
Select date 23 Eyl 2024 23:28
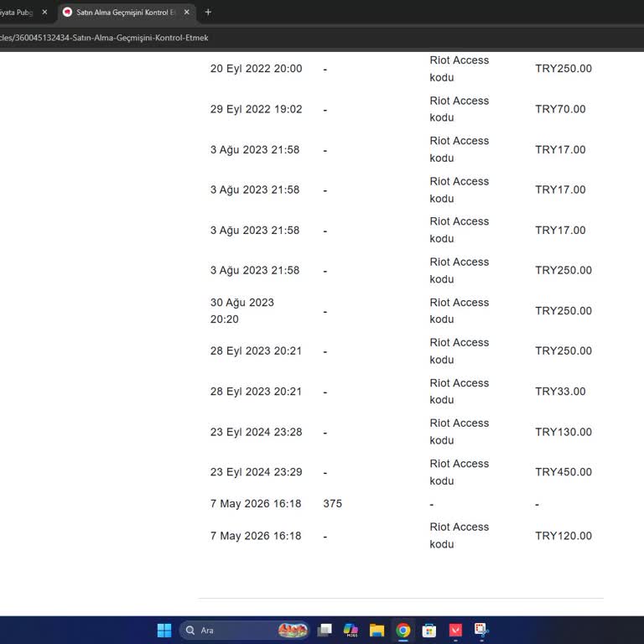pyautogui.click(x=256, y=432)
